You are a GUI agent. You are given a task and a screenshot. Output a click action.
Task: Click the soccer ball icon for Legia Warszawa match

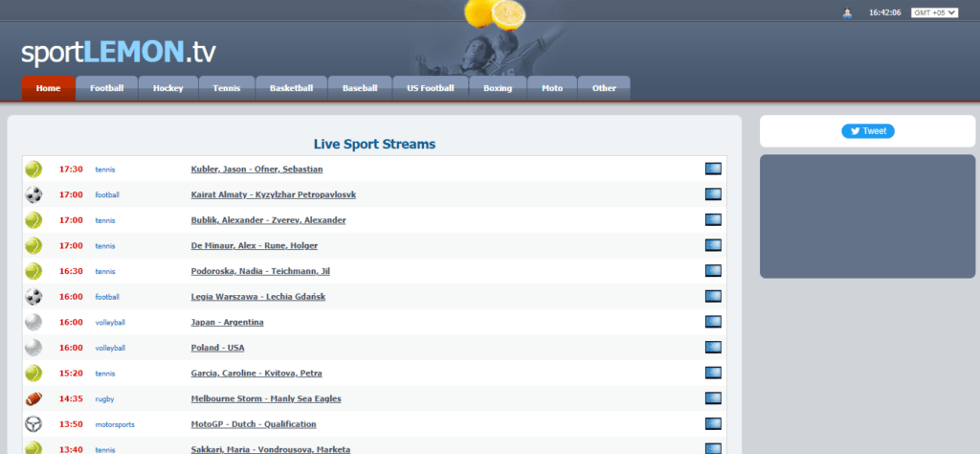click(33, 296)
